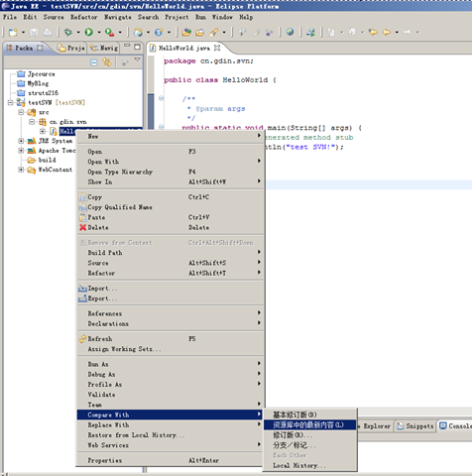The image size is (472, 476).
Task: Open the Navigate menu
Action: 118,17
